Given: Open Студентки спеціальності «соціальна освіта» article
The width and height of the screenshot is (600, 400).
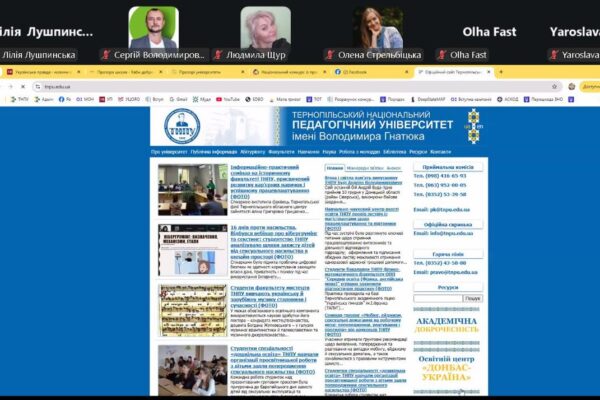Looking at the screenshot, I should tap(274, 360).
